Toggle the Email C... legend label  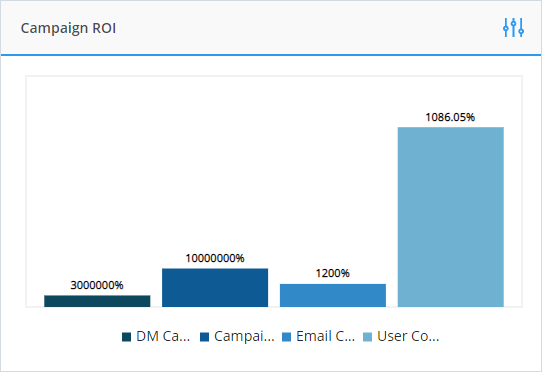click(x=325, y=336)
